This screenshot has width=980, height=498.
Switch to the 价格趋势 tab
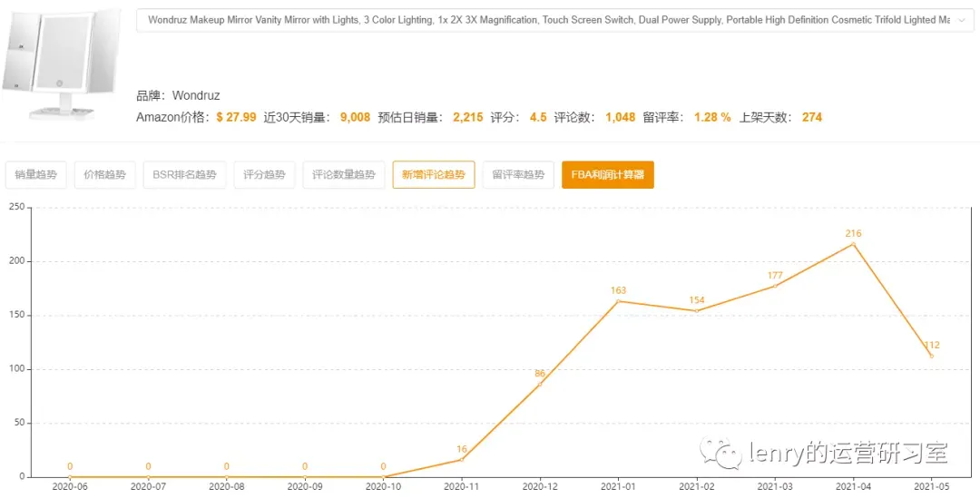pyautogui.click(x=104, y=175)
